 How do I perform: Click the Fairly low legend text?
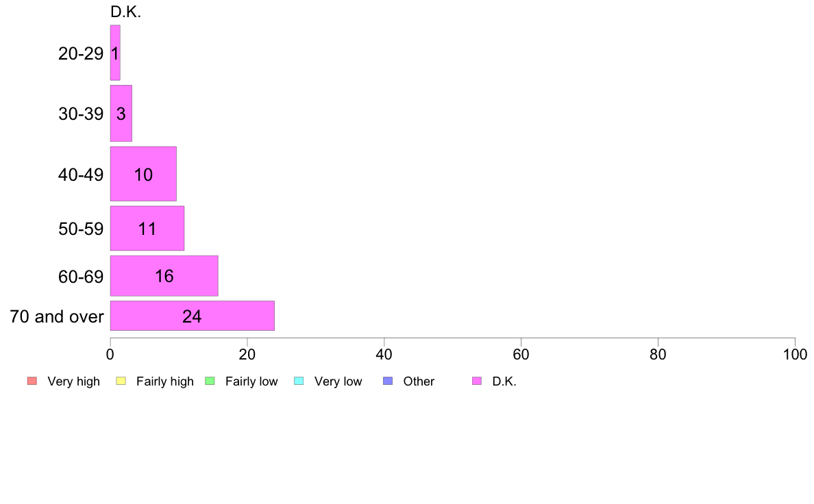[251, 381]
